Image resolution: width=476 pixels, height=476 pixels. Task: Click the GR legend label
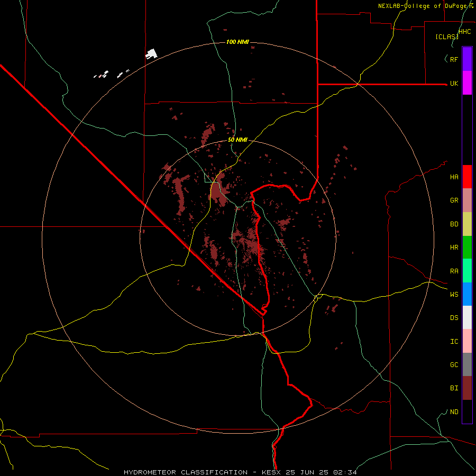[x=454, y=200]
